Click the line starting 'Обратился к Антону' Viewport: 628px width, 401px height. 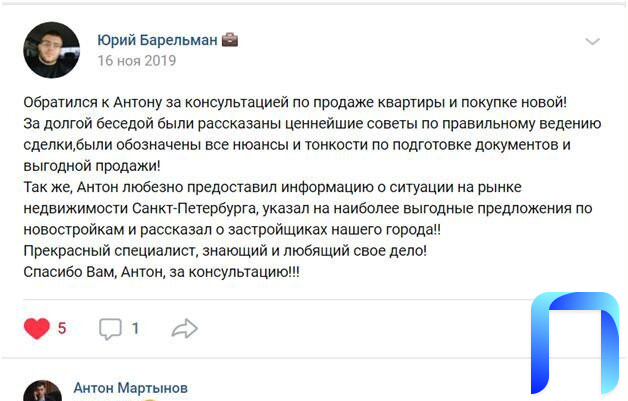pos(295,103)
